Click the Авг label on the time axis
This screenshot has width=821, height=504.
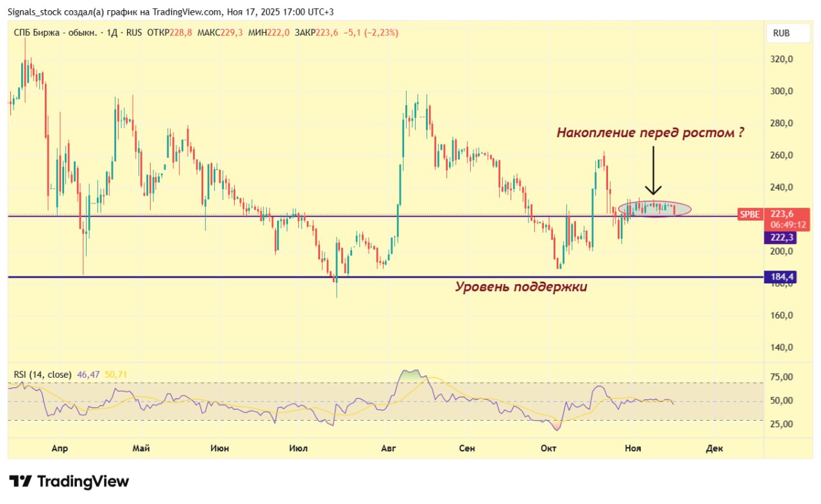click(389, 448)
